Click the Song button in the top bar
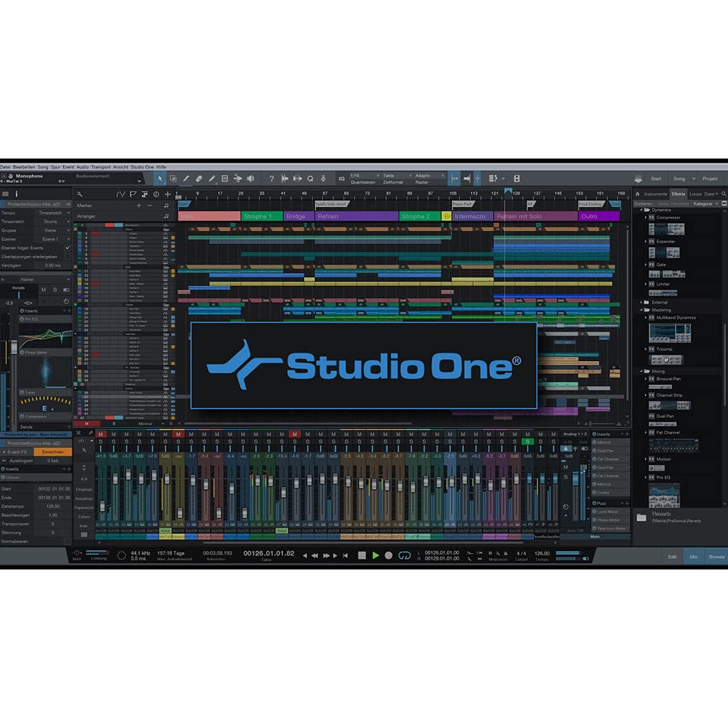This screenshot has width=728, height=728. coord(680,178)
